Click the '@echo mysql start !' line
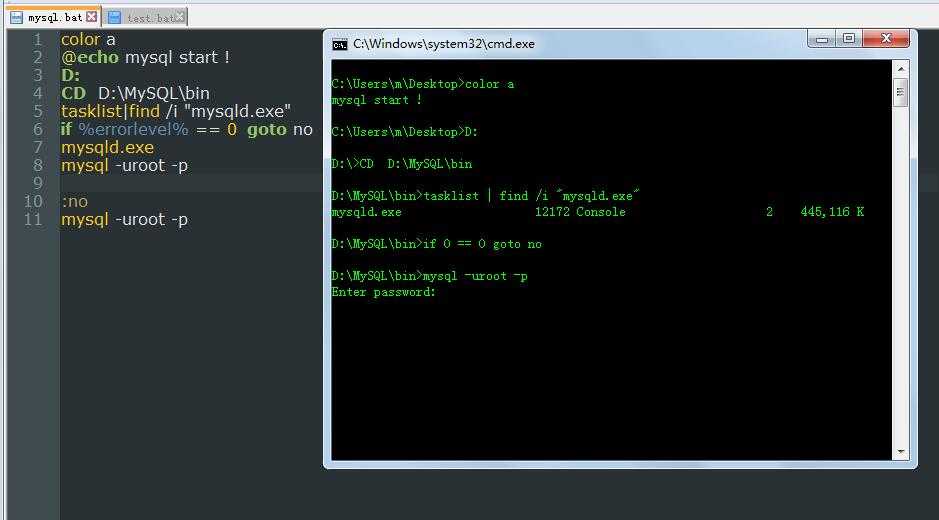Screen dimensions: 939x520 coord(145,58)
